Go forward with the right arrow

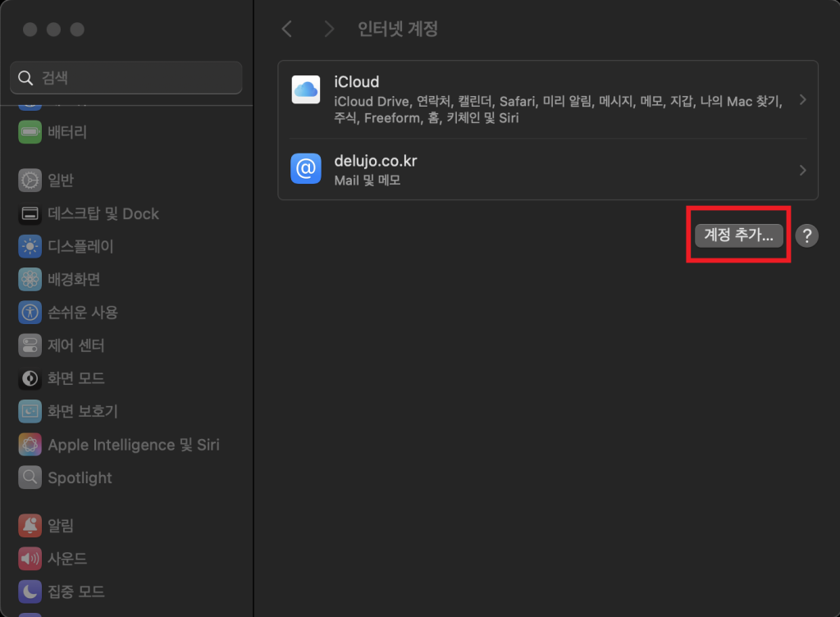point(329,29)
